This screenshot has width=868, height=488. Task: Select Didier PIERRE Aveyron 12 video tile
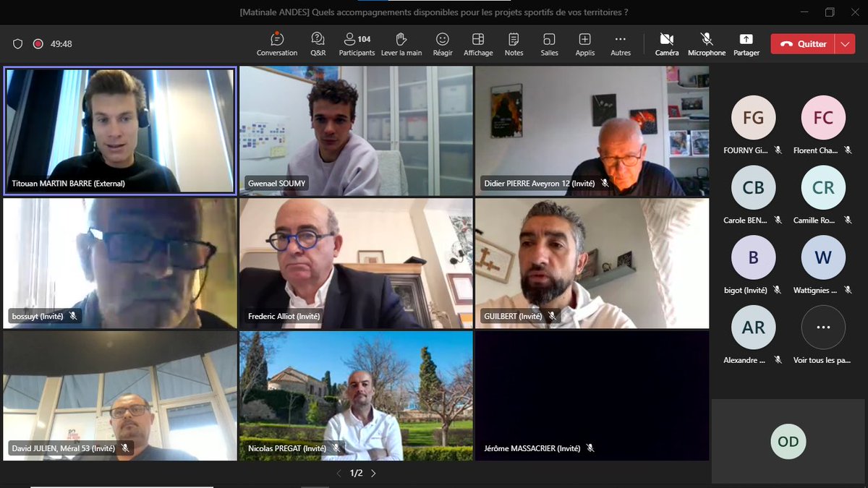click(592, 131)
